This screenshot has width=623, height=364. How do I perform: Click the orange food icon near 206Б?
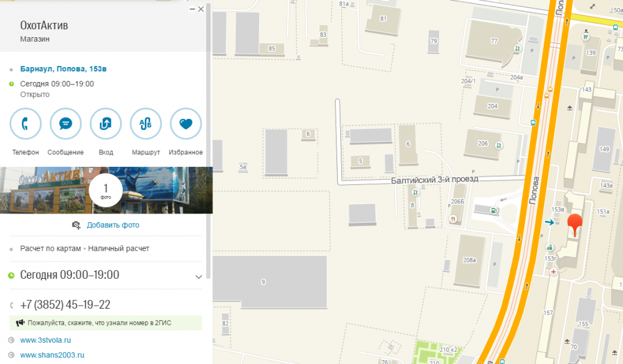click(453, 219)
